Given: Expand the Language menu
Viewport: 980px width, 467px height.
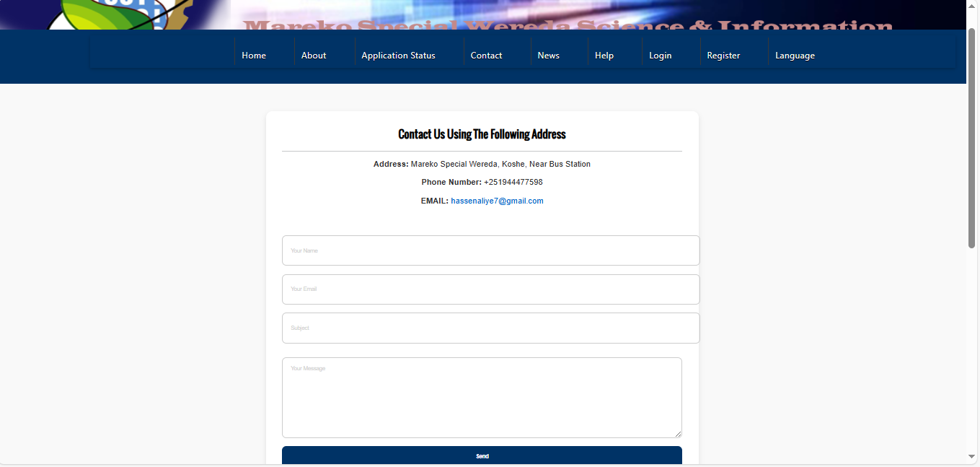Looking at the screenshot, I should point(795,56).
